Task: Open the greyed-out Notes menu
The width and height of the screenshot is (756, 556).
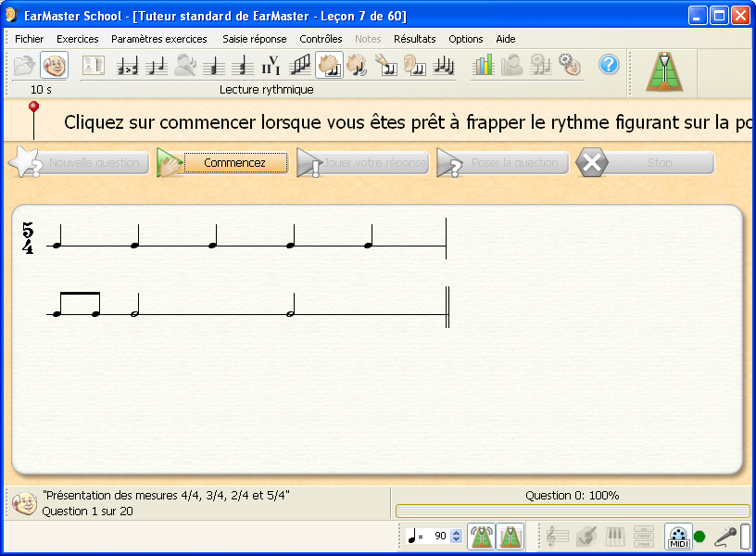Action: pos(368,39)
